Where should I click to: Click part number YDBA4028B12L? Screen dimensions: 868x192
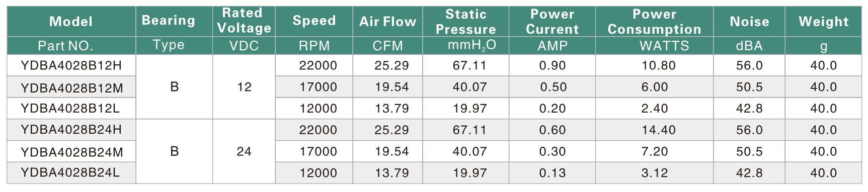pos(70,108)
